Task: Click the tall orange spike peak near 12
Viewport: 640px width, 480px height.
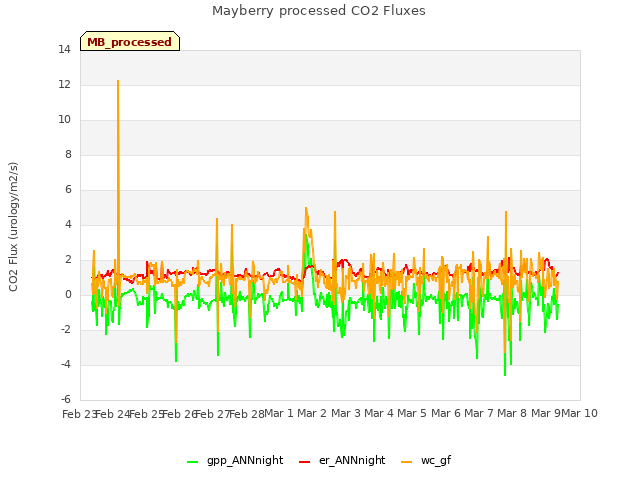Action: pos(118,81)
